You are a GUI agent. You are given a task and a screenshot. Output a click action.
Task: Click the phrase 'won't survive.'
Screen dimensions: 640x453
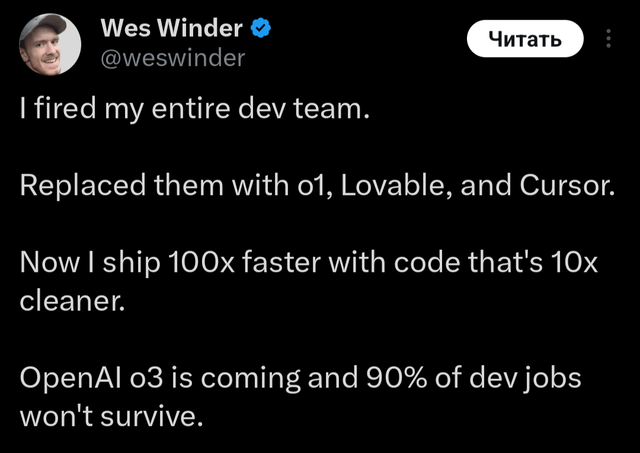point(112,414)
